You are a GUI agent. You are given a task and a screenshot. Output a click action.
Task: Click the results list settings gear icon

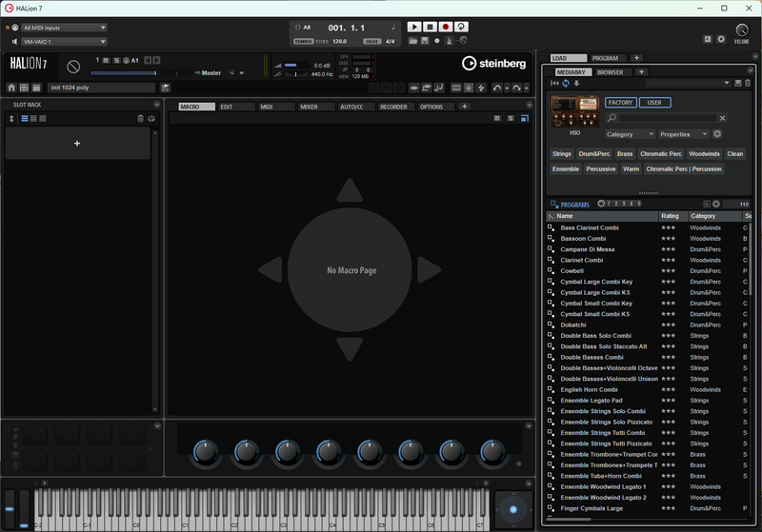click(716, 204)
